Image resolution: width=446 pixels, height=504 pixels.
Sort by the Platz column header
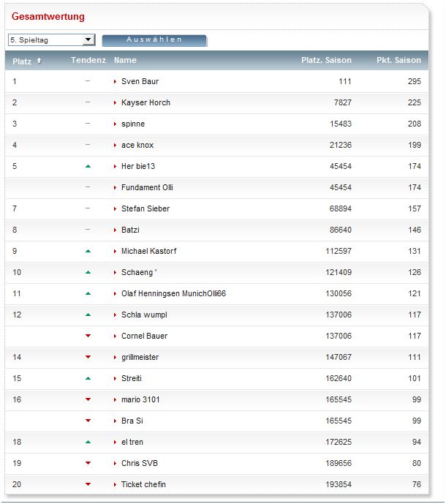[22, 61]
